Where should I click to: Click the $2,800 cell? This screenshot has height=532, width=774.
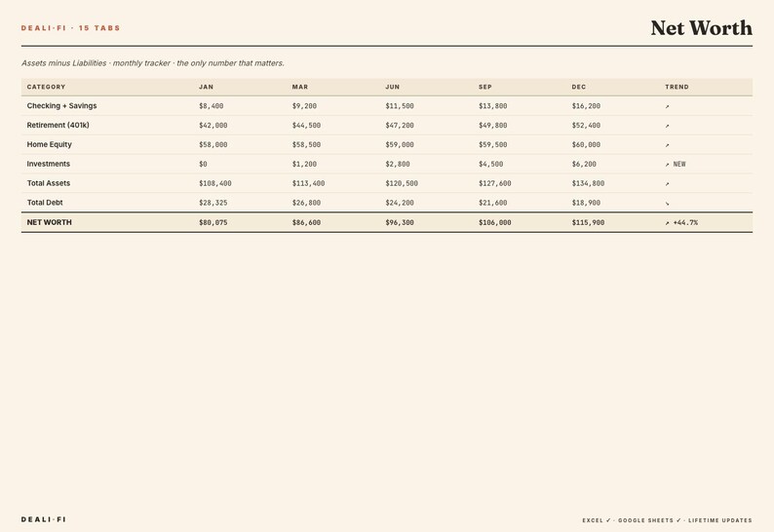(x=398, y=164)
